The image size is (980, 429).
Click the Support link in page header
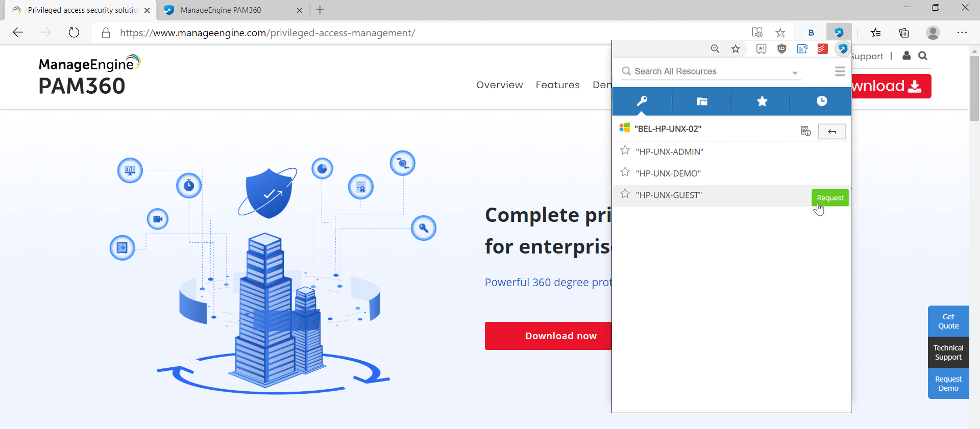coord(867,56)
